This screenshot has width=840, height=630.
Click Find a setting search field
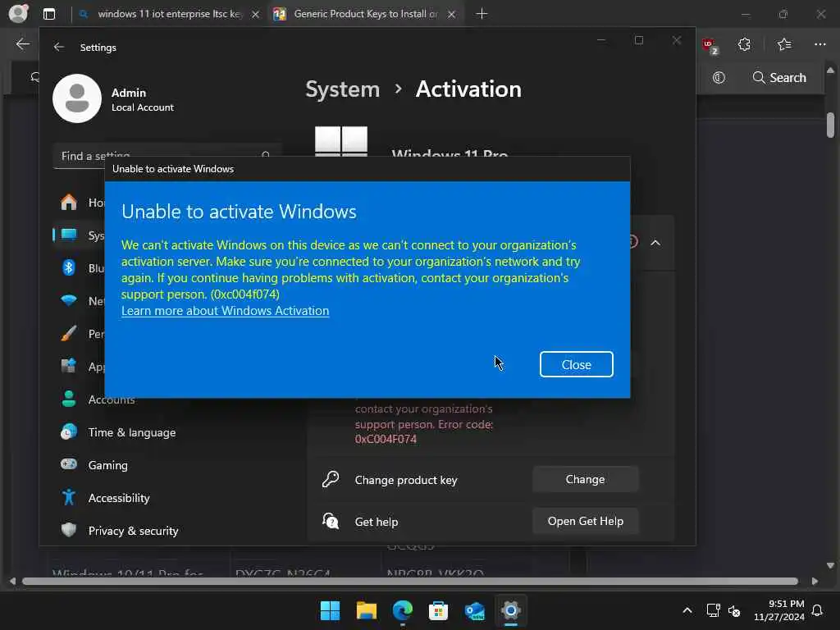click(x=167, y=156)
